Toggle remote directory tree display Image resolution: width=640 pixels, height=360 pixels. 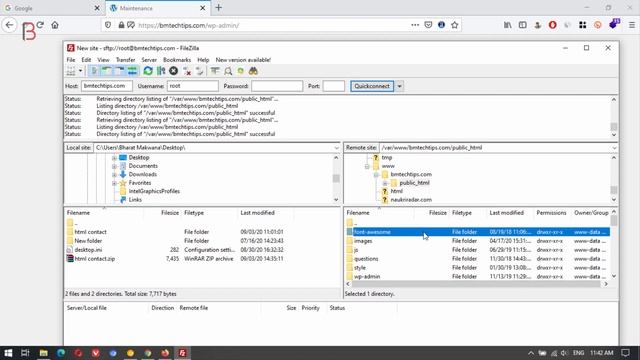[x=119, y=71]
